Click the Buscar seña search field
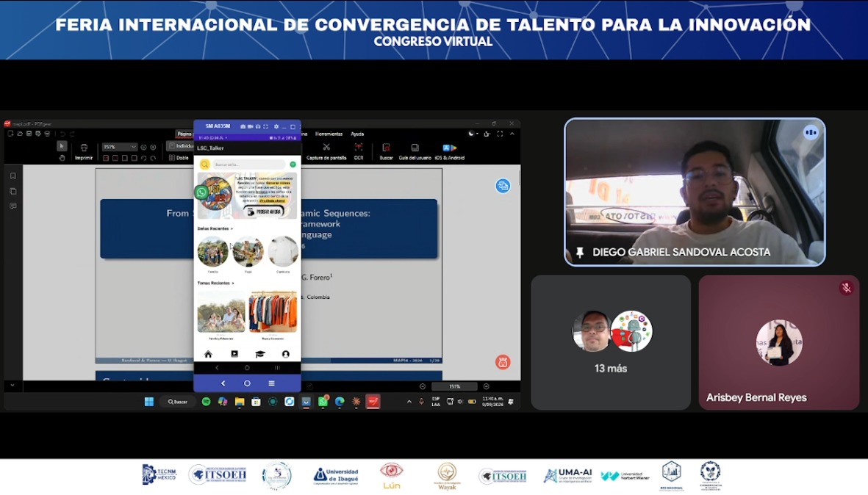Viewport: 868px width, 495px height. (249, 165)
